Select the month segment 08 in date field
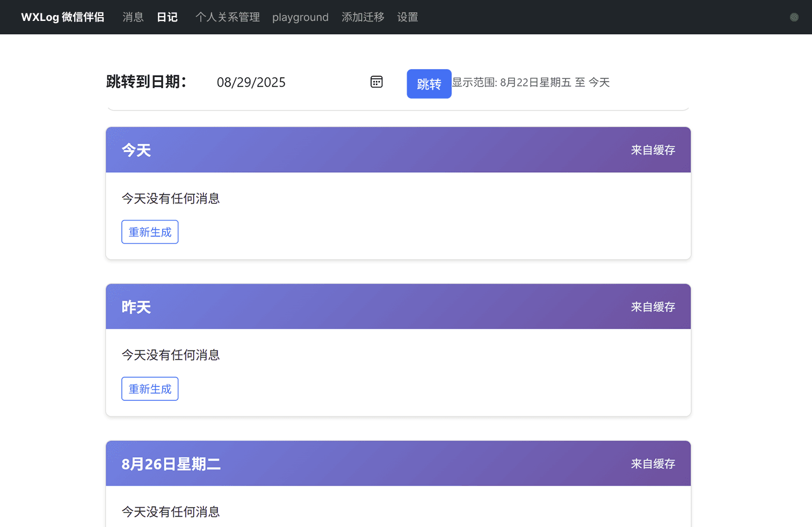 (224, 83)
